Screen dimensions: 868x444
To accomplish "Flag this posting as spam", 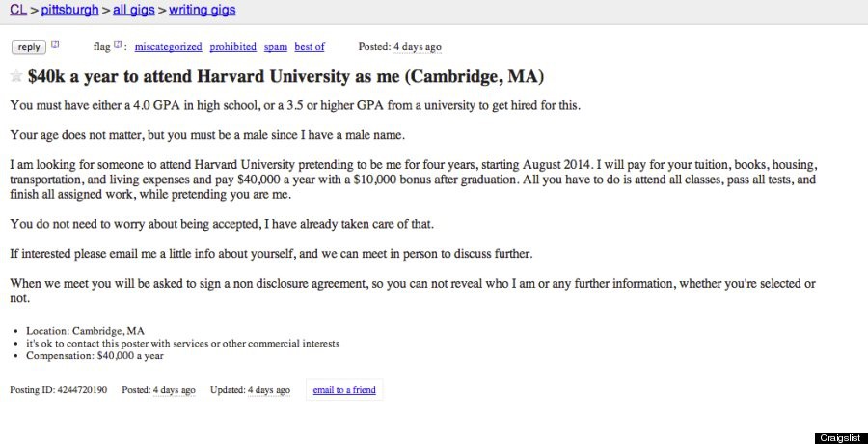I will pyautogui.click(x=275, y=46).
